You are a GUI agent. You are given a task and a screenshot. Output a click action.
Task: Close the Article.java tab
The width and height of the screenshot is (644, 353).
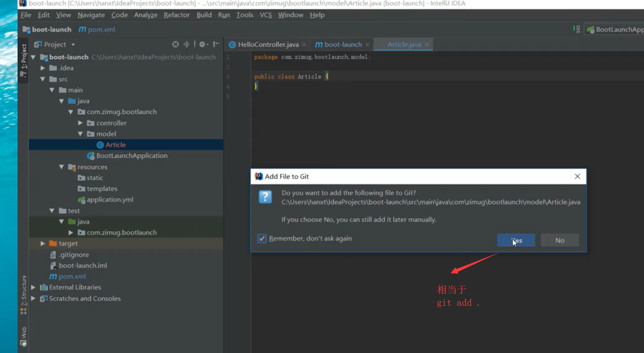click(427, 45)
